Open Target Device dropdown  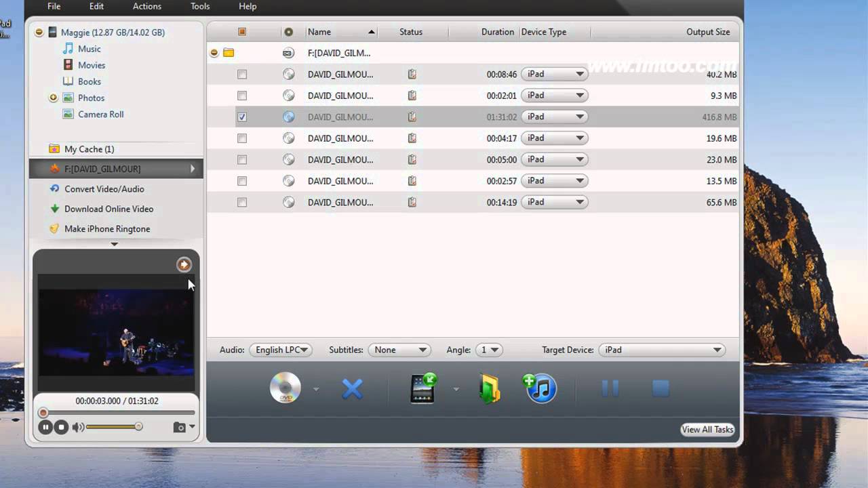coord(663,350)
